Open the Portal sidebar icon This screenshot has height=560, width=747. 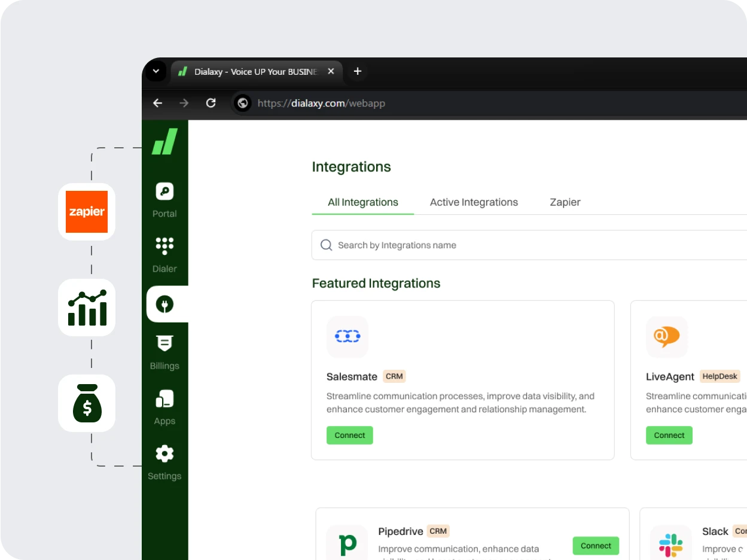coord(164,192)
